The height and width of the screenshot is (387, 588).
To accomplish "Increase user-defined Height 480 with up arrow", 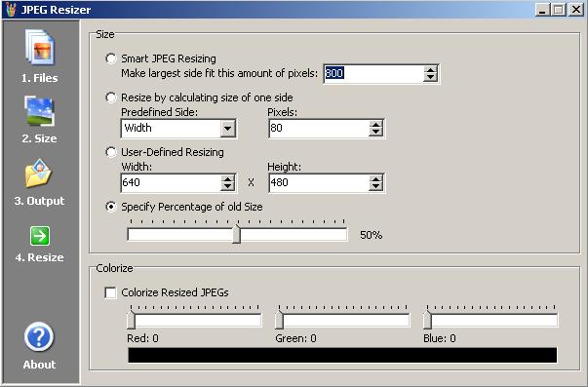I will pyautogui.click(x=375, y=178).
